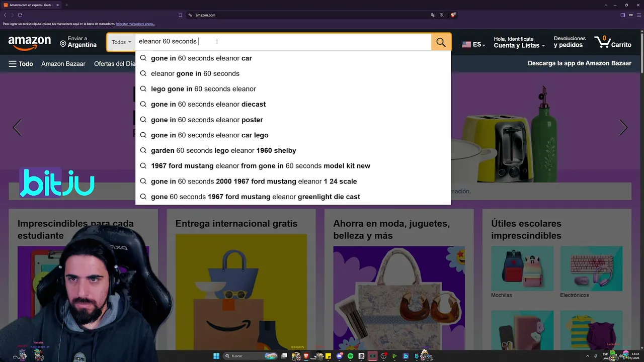Click the Importar marcadores ahora link
This screenshot has height=362, width=644.
pos(135,24)
